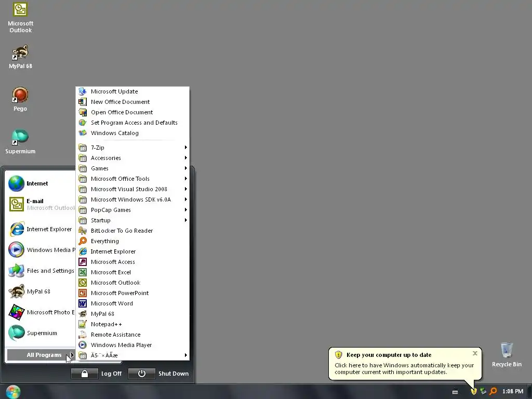The width and height of the screenshot is (532, 399).
Task: Click the Microsoft Photo Editor icon in Start menu
Action: (16, 312)
